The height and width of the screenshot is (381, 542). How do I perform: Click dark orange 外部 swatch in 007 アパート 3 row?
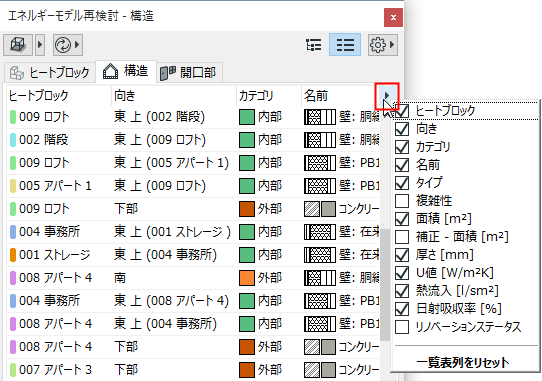pos(247,370)
